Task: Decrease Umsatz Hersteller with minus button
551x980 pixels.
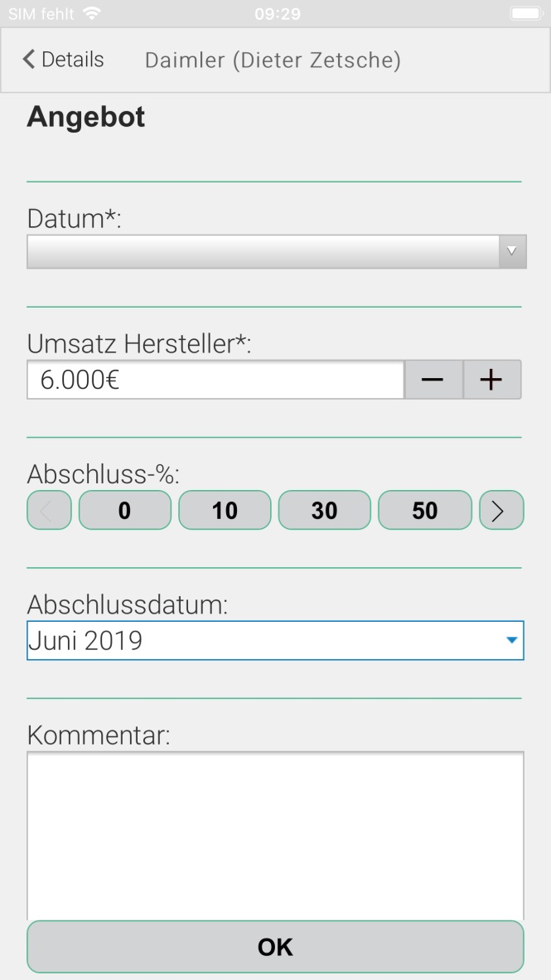Action: (433, 380)
